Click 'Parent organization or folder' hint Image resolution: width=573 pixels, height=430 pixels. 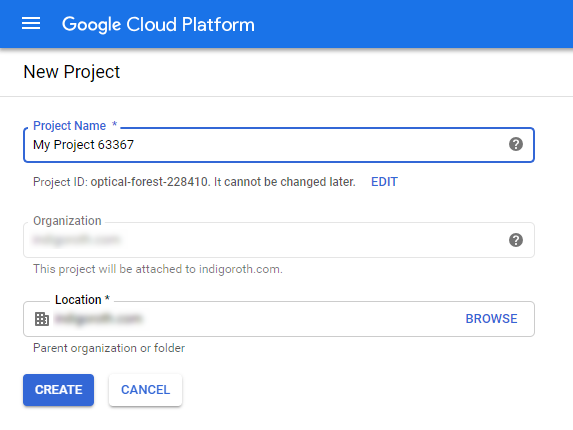click(x=109, y=348)
